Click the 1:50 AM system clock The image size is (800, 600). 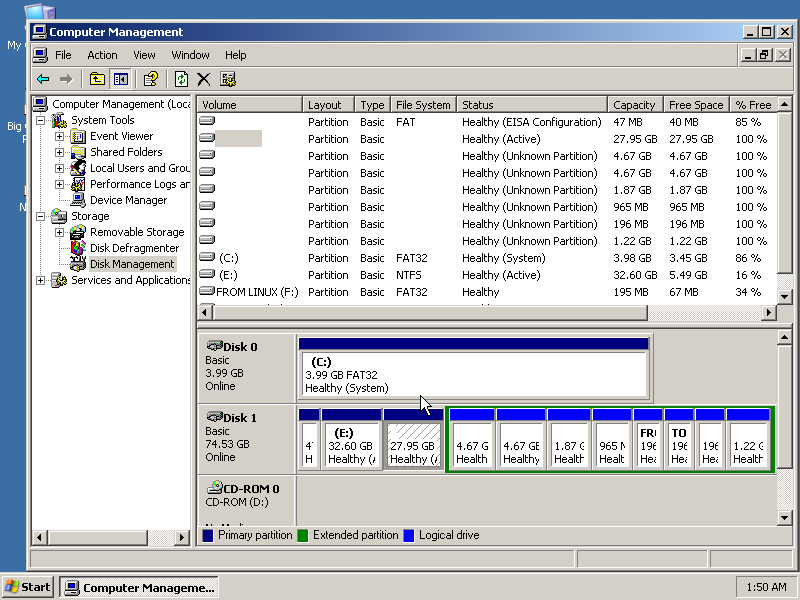click(x=766, y=587)
